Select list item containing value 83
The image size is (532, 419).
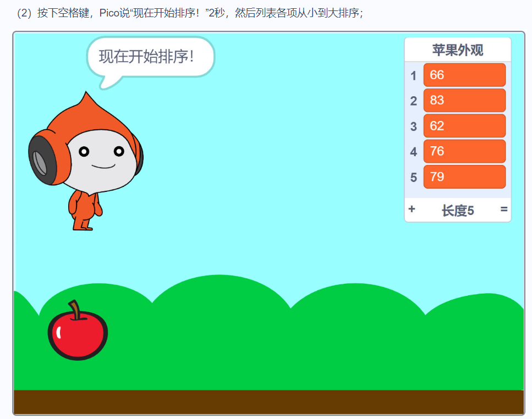click(464, 100)
